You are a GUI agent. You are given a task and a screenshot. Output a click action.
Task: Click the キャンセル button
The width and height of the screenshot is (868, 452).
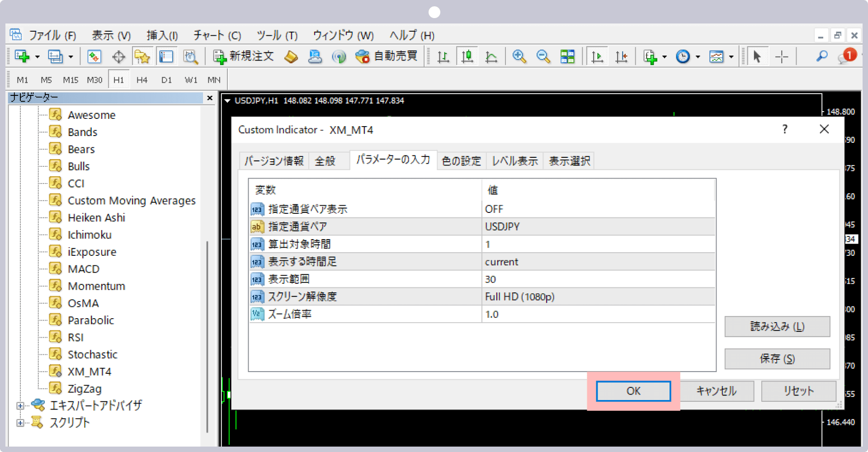pyautogui.click(x=717, y=391)
